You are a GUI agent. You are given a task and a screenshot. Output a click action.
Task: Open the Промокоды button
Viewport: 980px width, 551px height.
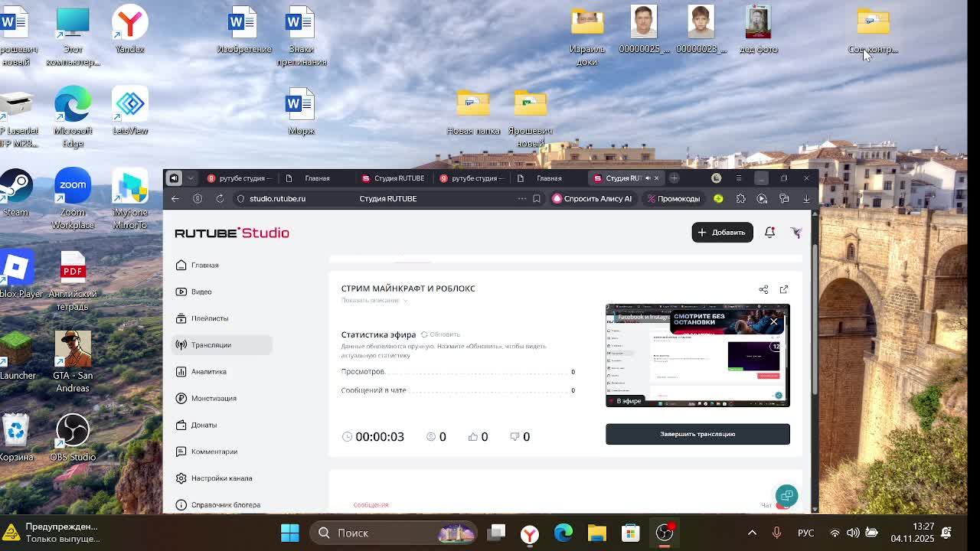pos(674,199)
